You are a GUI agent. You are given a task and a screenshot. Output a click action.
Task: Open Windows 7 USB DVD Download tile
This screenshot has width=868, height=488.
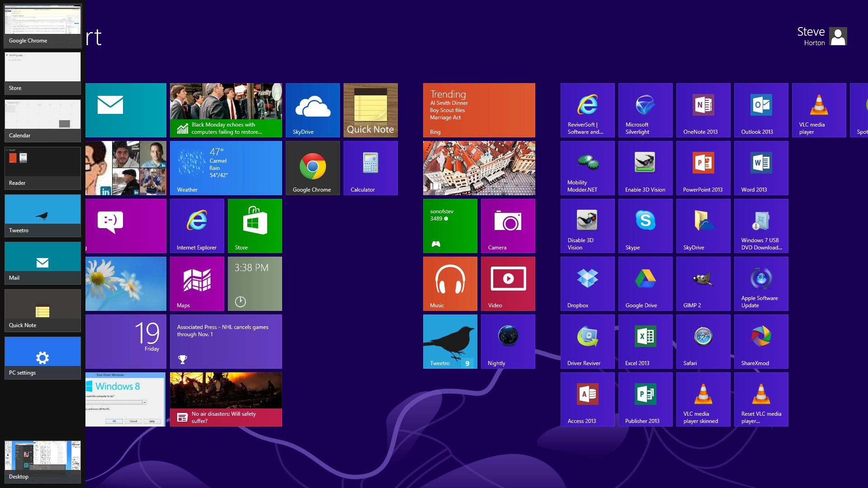(x=761, y=226)
